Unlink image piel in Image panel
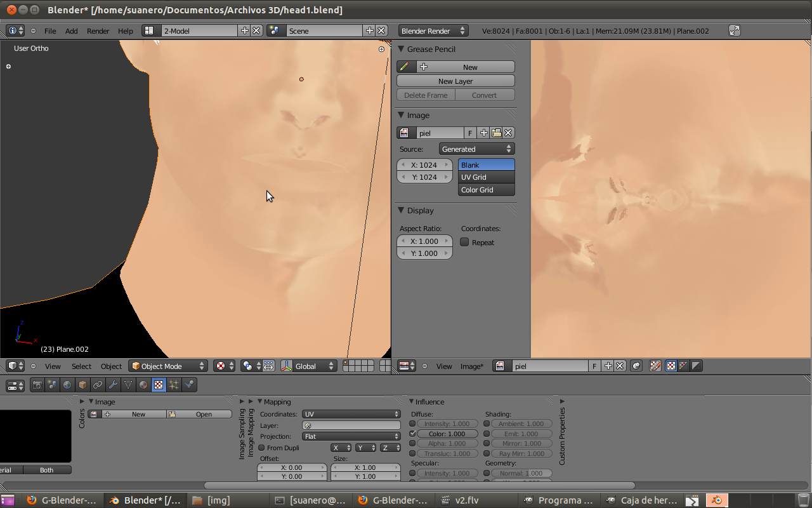This screenshot has width=812, height=508. tap(509, 133)
